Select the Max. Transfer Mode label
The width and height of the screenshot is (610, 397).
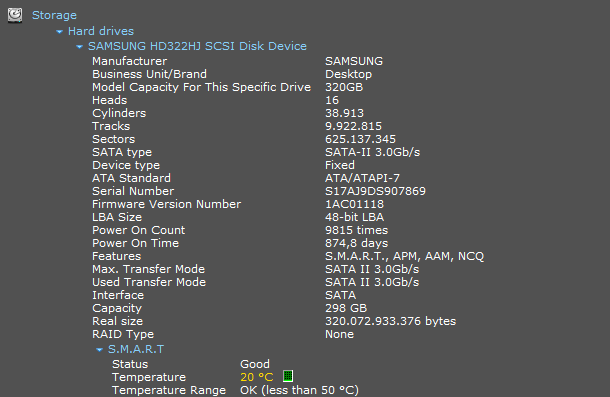(x=149, y=269)
